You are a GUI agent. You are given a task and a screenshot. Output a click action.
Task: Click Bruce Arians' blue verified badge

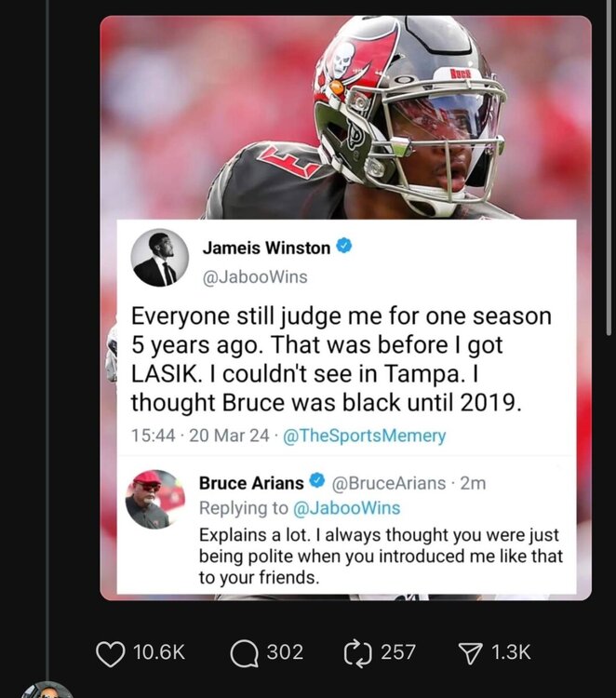[317, 481]
